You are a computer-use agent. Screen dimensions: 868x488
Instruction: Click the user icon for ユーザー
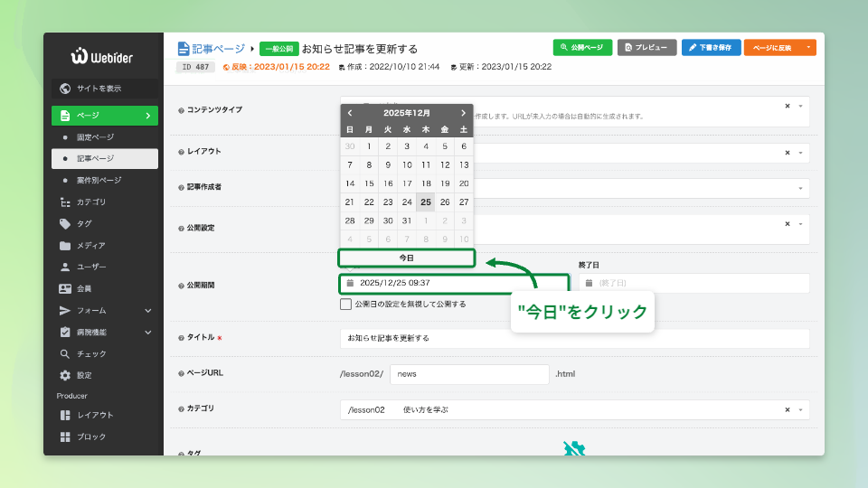(x=65, y=267)
